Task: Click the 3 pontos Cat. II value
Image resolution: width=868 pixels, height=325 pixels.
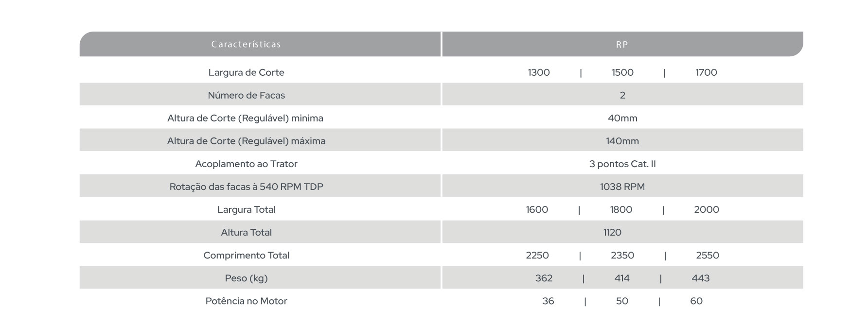Action: coord(622,164)
